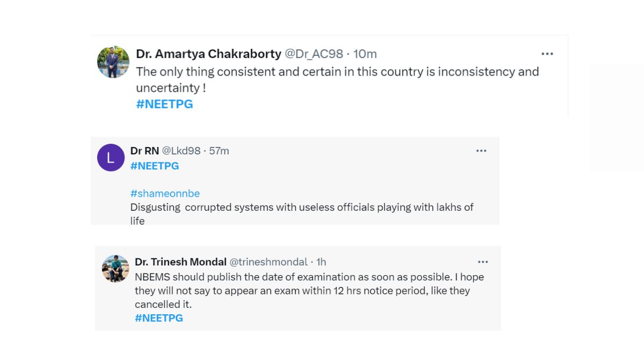Screen dimensions: 644x362
Task: Click Dr RN's purple L avatar
Action: (111, 158)
